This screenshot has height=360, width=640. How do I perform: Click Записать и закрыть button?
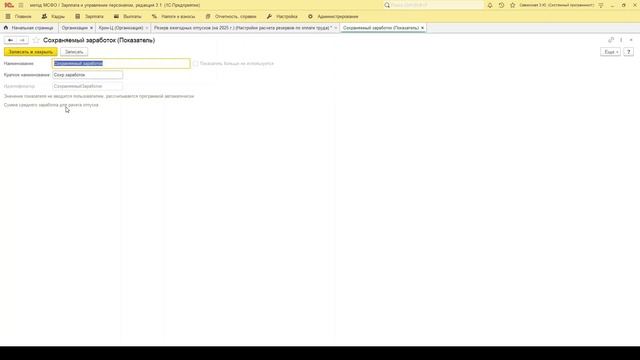point(31,52)
